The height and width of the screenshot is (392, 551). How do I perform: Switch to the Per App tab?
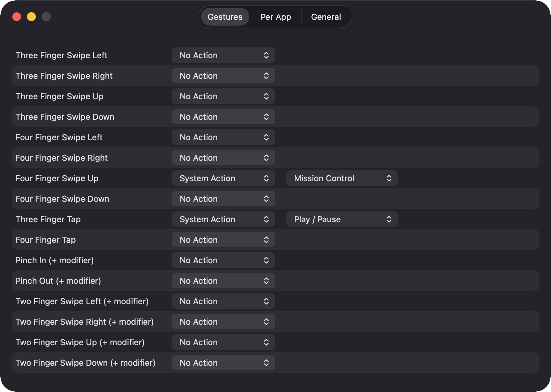tap(275, 17)
